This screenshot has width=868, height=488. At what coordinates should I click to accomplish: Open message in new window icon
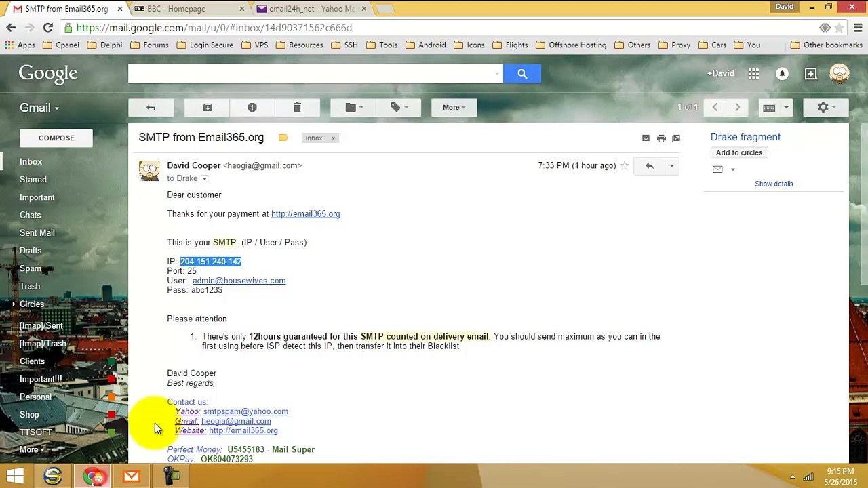point(676,138)
